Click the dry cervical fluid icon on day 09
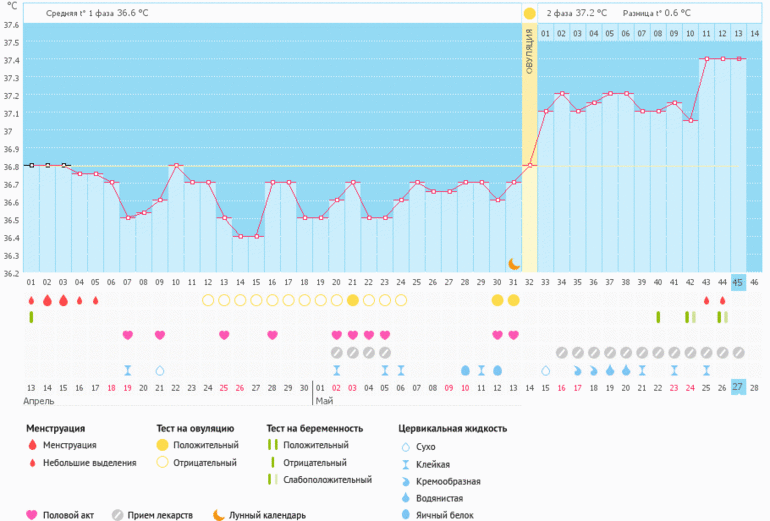This screenshot has height=521, width=770. [x=159, y=370]
